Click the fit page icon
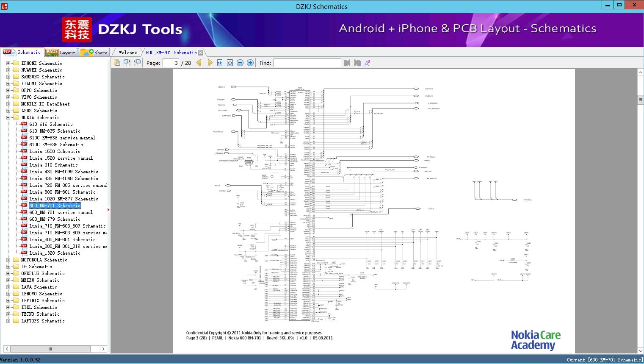This screenshot has width=644, height=364. click(x=230, y=63)
